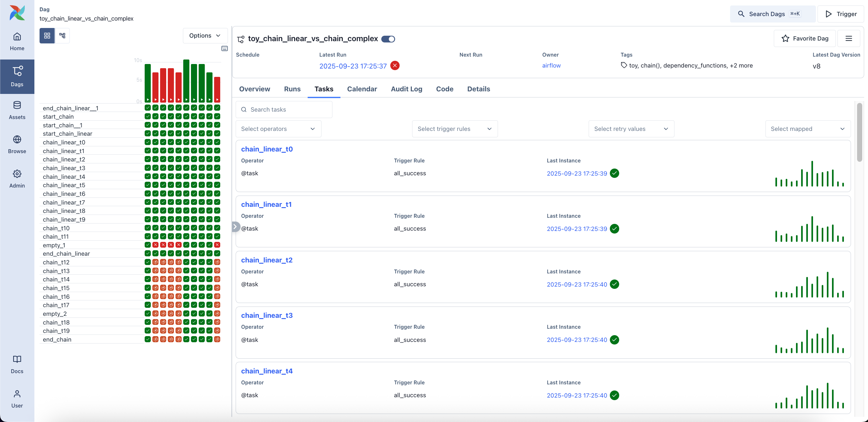868x422 pixels.
Task: Switch to the Runs tab
Action: 292,89
